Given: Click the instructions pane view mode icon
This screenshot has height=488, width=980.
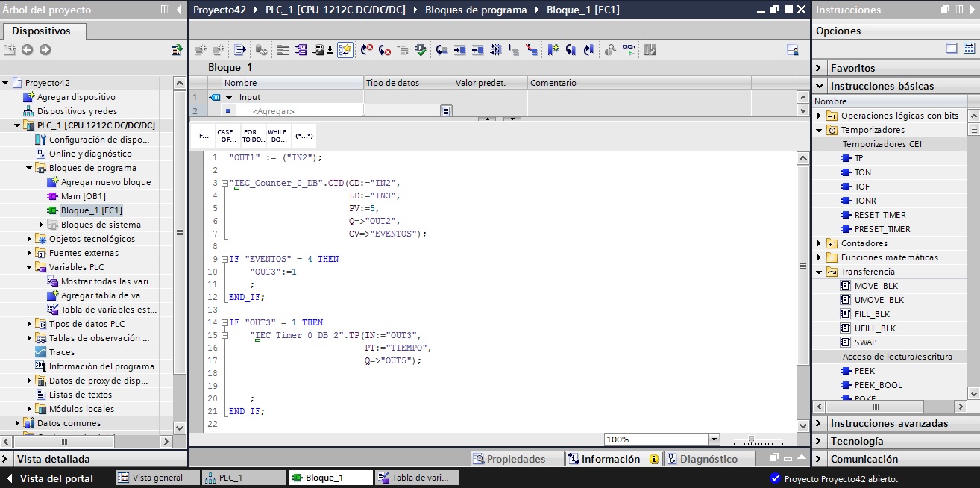Looking at the screenshot, I should pyautogui.click(x=952, y=49).
